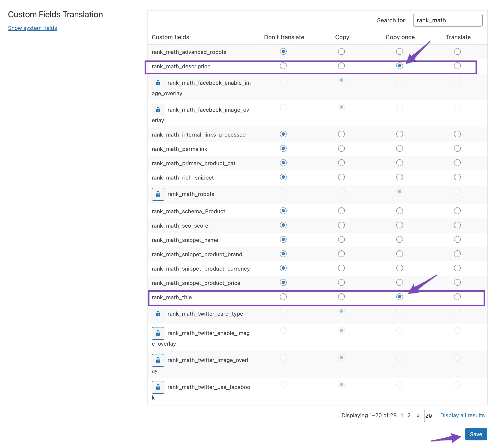Viewport: 497px width, 448px height.
Task: Click the Copy once column header
Action: tap(400, 37)
